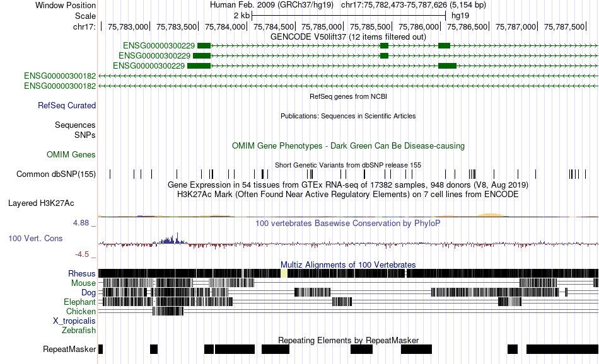Open 100 vertebrates Basewise Conservation by PhyloP title
Image resolution: width=599 pixels, height=364 pixels.
pyautogui.click(x=348, y=223)
